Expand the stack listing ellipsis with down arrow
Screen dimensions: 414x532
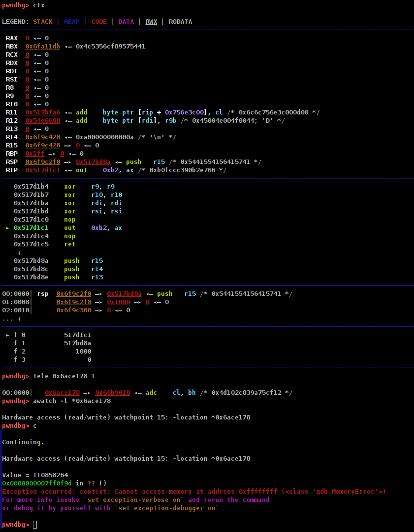click(x=12, y=319)
